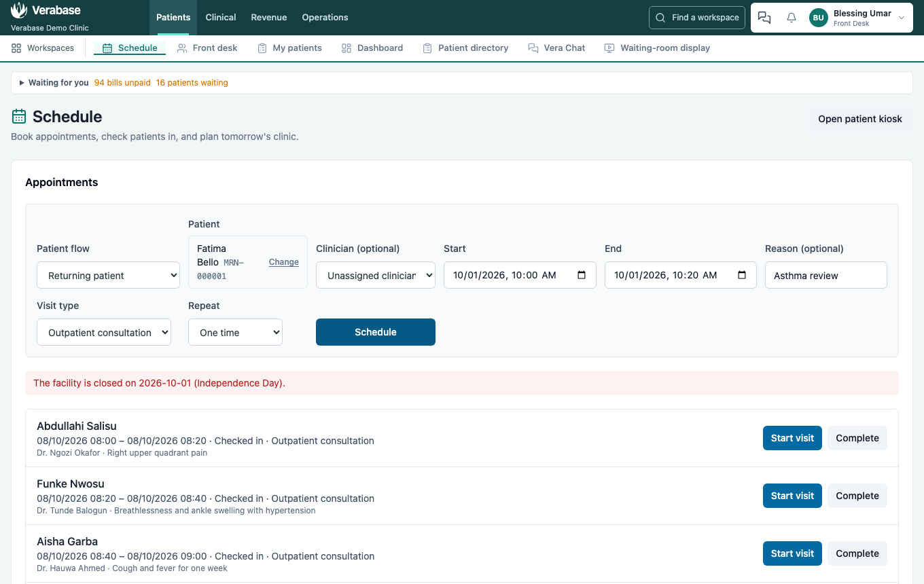Click the Schedule tab calendar icon
The width and height of the screenshot is (924, 584).
pos(107,48)
